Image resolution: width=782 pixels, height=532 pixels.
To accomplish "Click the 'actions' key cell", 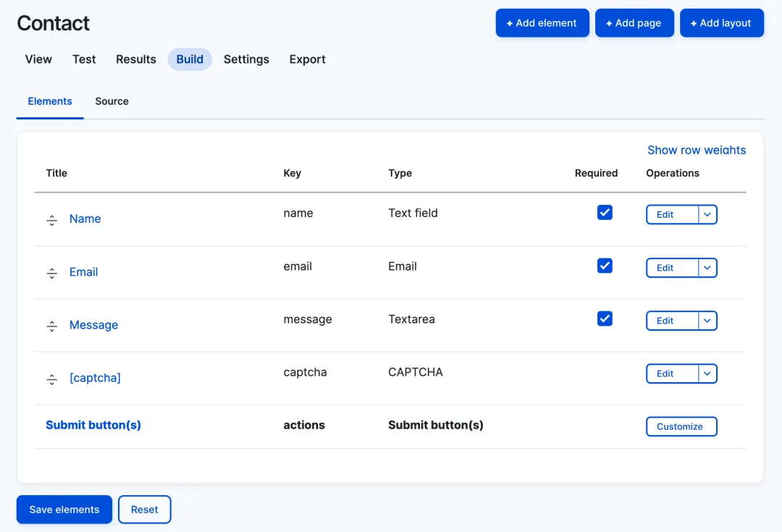I will (304, 425).
